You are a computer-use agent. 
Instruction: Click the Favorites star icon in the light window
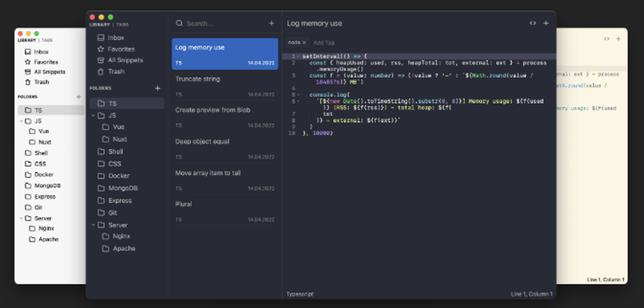pos(28,62)
